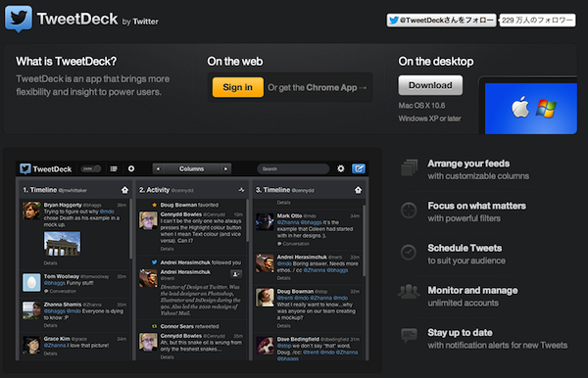Viewport: 588px width, 378px height.
Task: Select the 3. Timeline column header
Action: [x=309, y=190]
